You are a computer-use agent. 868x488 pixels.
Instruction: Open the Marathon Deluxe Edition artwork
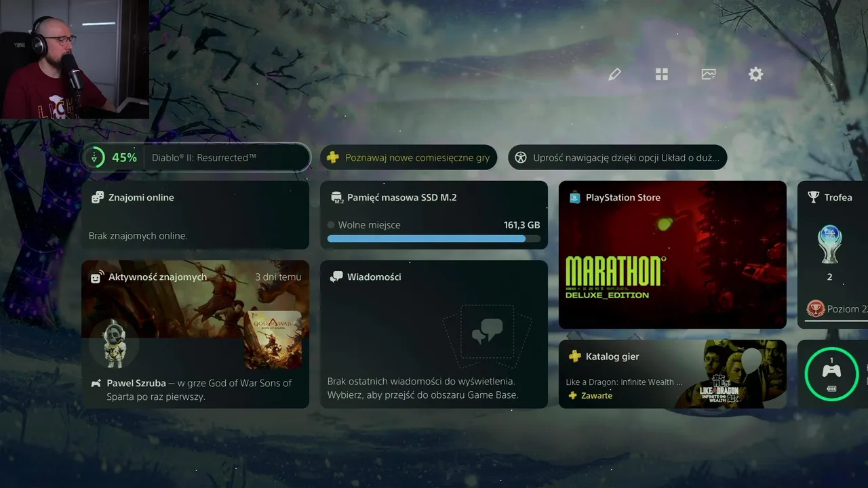[x=673, y=255]
